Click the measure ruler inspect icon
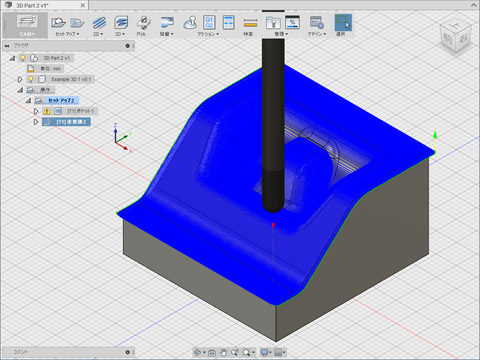Viewport: 480px width, 360px height. 250,23
